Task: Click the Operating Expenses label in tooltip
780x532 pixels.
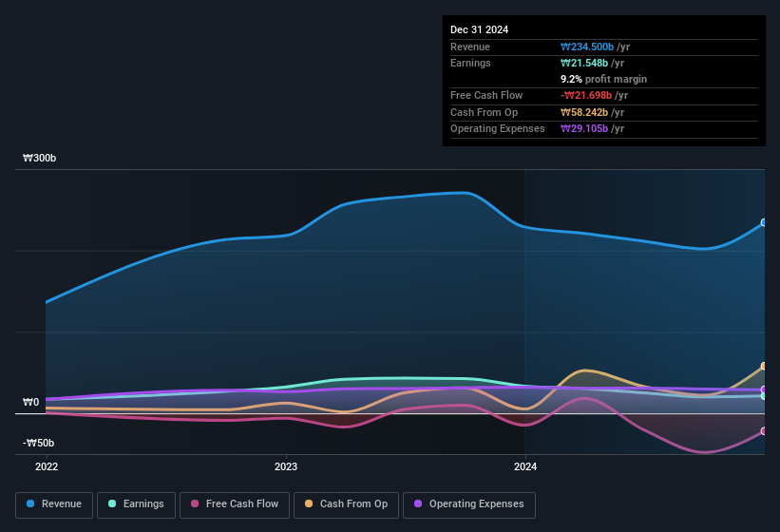Action: coord(498,128)
